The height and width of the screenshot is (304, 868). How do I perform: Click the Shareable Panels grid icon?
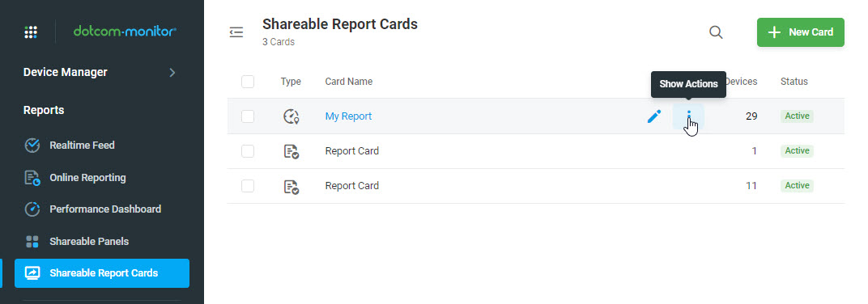point(32,242)
